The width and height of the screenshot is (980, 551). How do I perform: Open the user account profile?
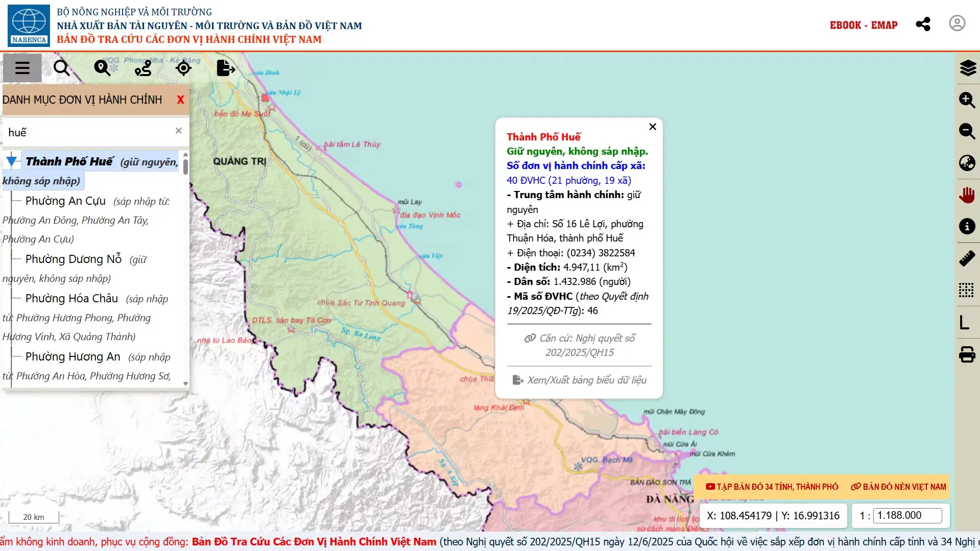coord(957,23)
